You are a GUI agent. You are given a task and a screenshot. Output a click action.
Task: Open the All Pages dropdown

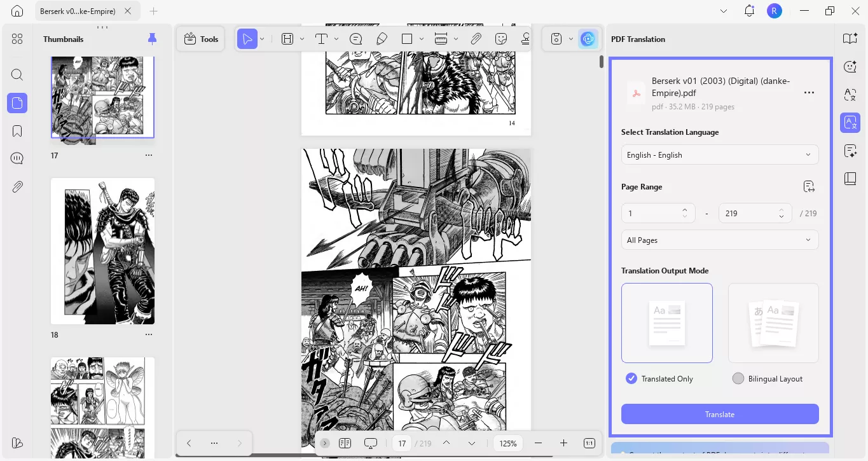click(720, 240)
